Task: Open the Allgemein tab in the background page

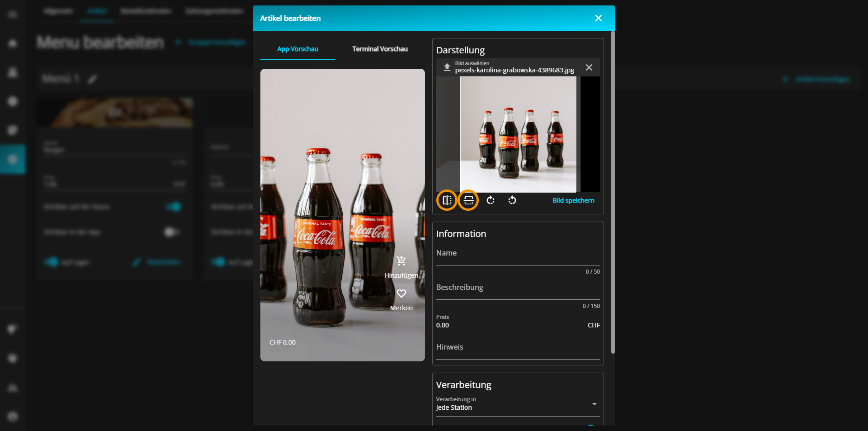Action: (58, 11)
